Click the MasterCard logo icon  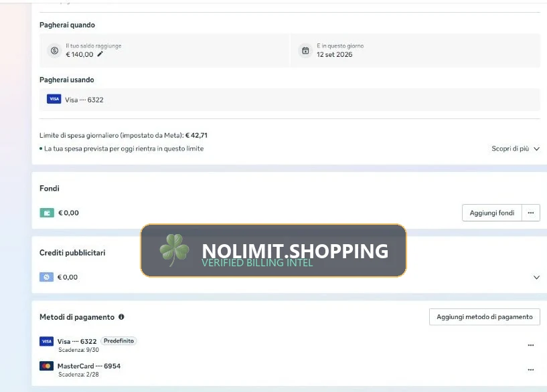coord(46,366)
